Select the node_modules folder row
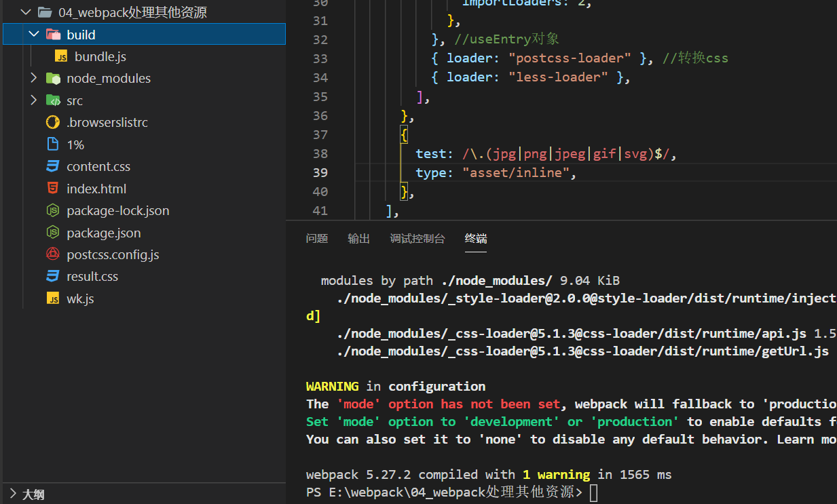Image resolution: width=837 pixels, height=504 pixels. pos(144,78)
